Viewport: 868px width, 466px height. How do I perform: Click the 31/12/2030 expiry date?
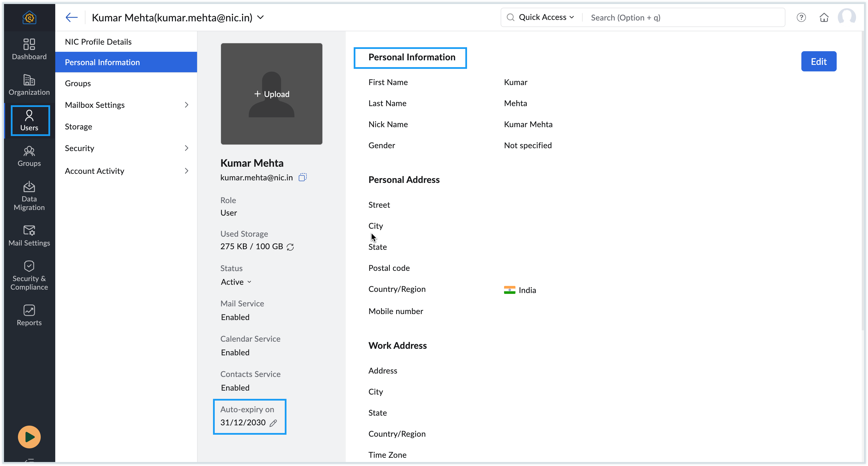pos(243,422)
